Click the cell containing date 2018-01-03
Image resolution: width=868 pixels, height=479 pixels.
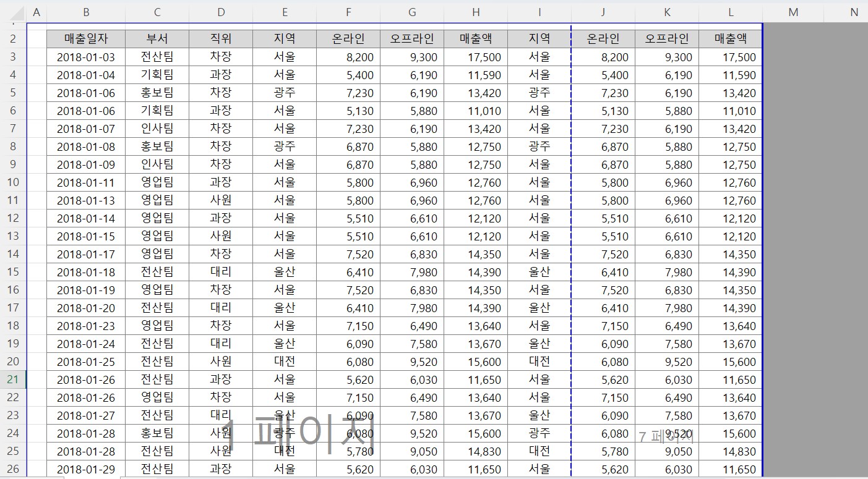click(86, 56)
